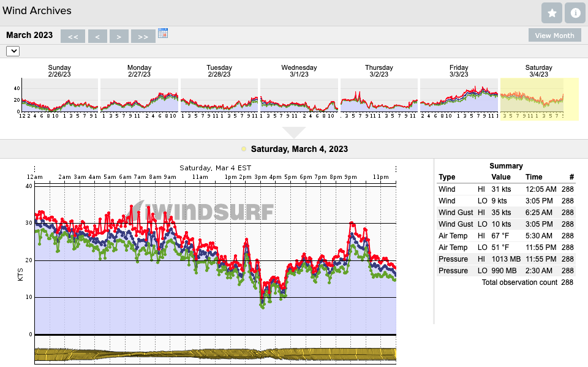
Task: Click the 'Summary' heading
Action: (x=506, y=166)
